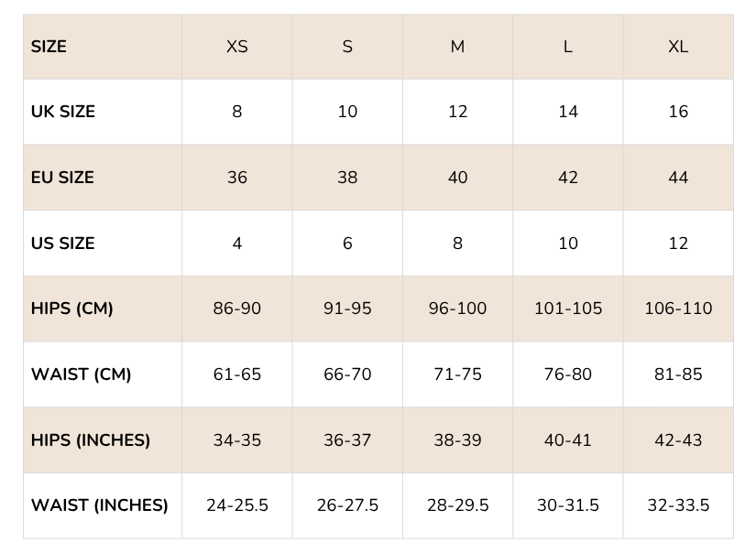Click the 30-31.5 waist inches cell
This screenshot has height=553, width=756.
pyautogui.click(x=568, y=505)
